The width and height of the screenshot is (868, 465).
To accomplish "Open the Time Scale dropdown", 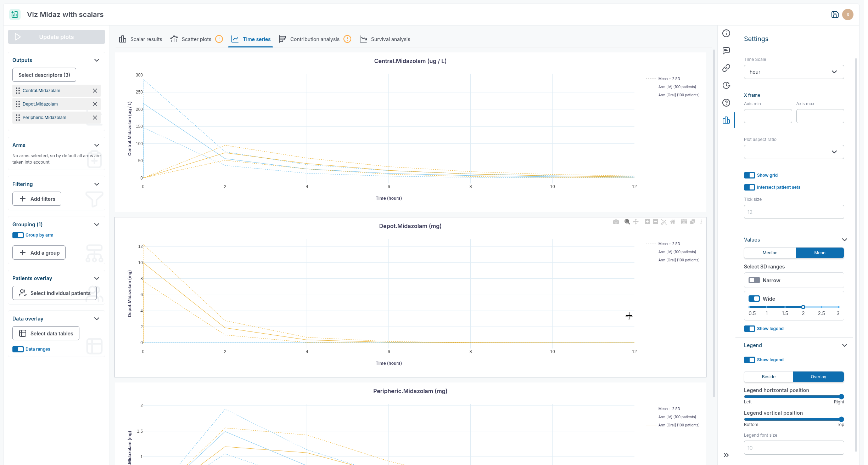I will point(794,72).
